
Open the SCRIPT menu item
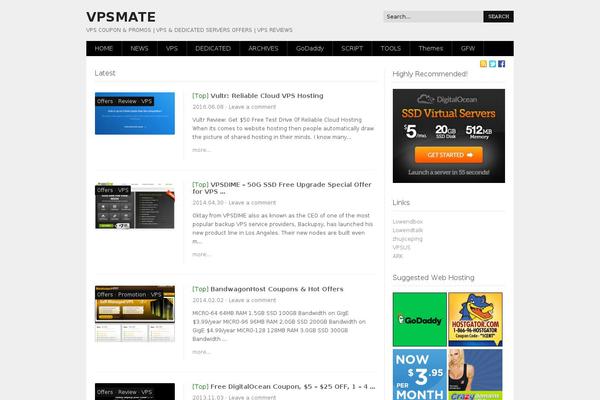352,49
